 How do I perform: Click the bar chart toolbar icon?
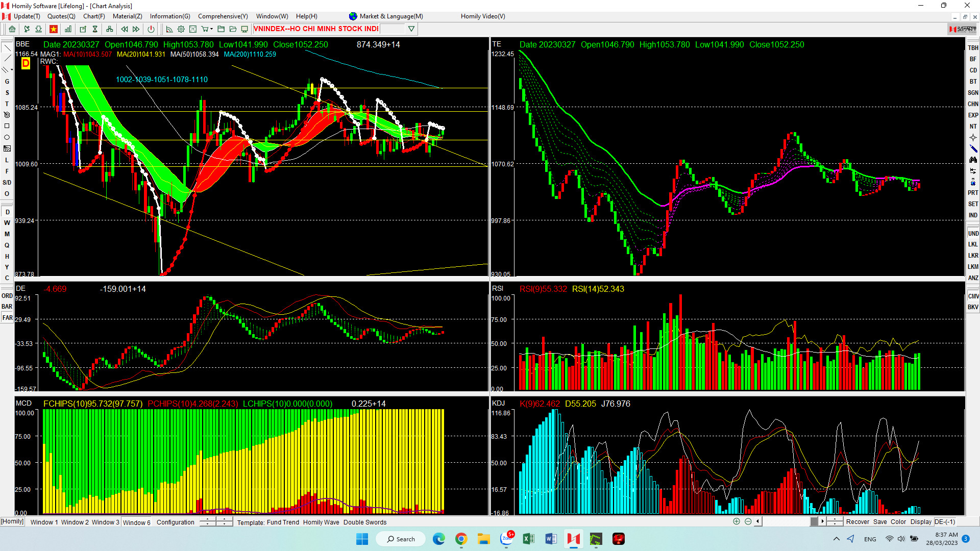click(x=68, y=29)
